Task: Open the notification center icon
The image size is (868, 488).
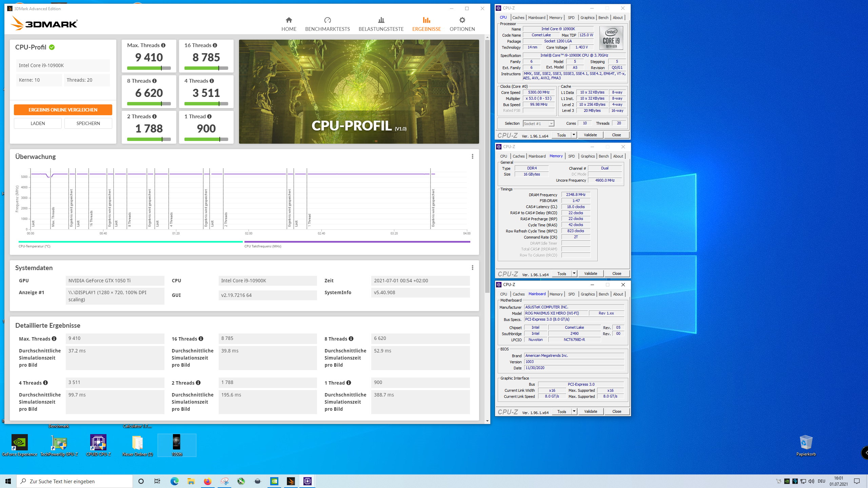Action: [857, 481]
